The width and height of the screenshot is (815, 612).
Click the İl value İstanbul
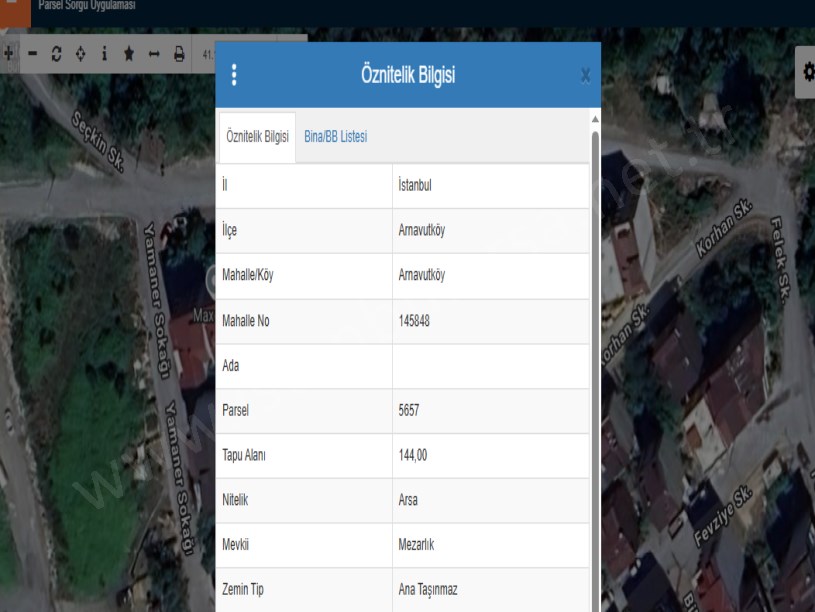(x=415, y=185)
